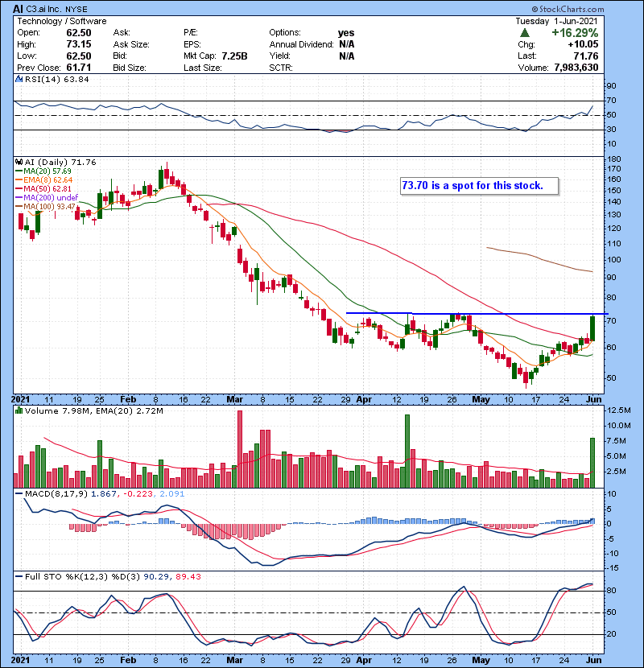Viewport: 644px width, 668px height.
Task: Click the Mkt Cap value 7.25B
Action: pyautogui.click(x=234, y=56)
